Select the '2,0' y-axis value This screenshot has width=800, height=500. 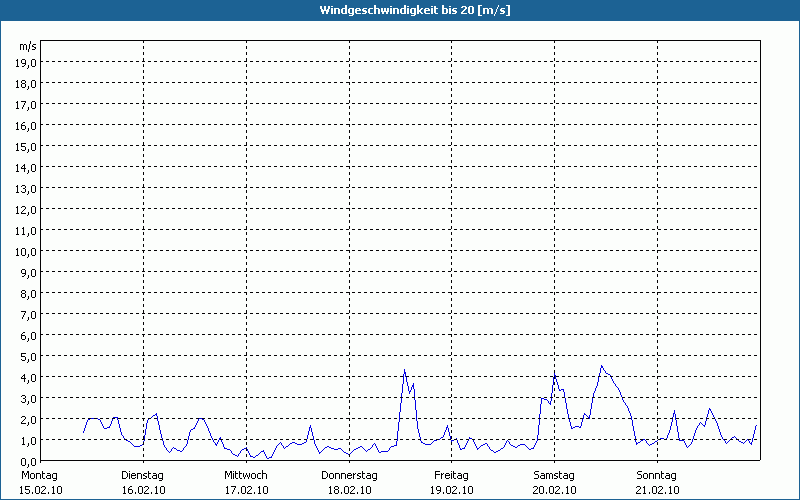(x=29, y=419)
